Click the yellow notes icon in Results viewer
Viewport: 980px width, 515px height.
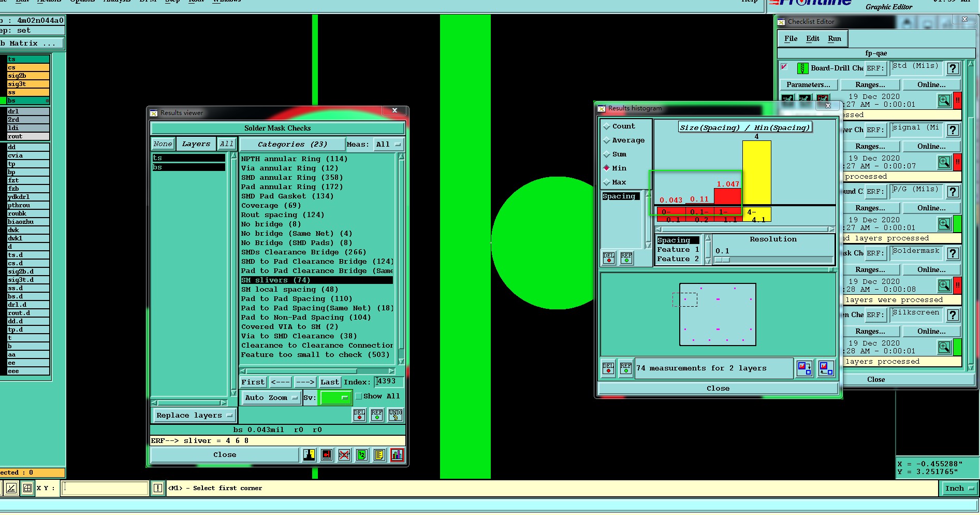point(379,455)
